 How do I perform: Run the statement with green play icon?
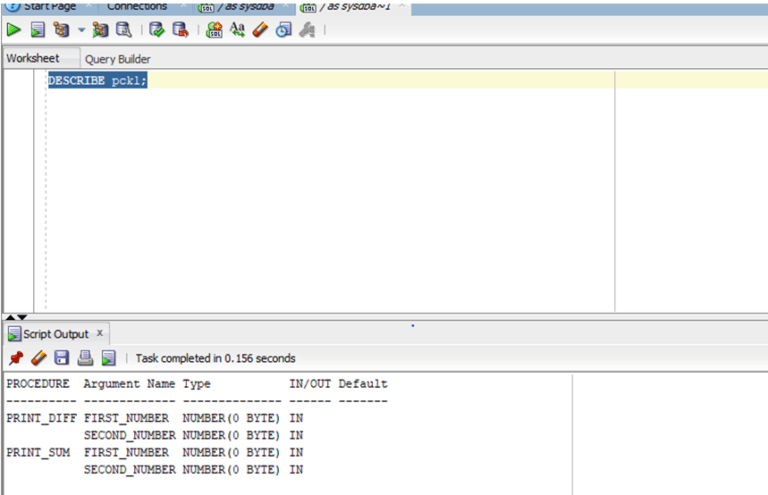[14, 30]
